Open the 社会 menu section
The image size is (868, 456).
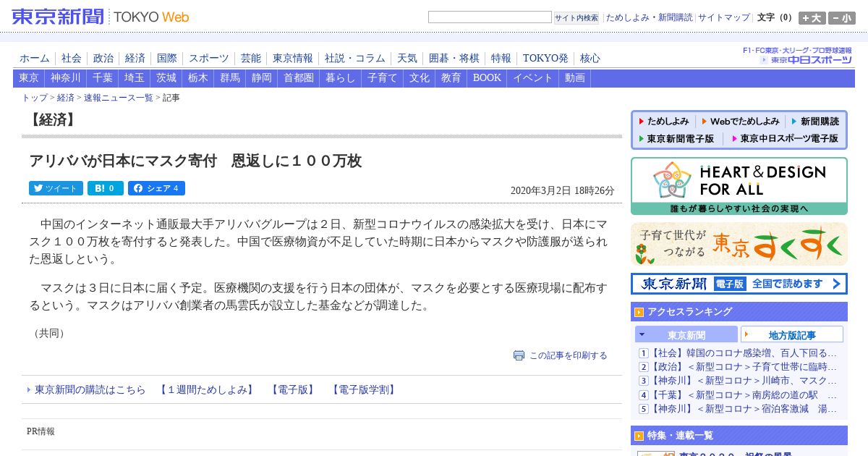point(72,59)
